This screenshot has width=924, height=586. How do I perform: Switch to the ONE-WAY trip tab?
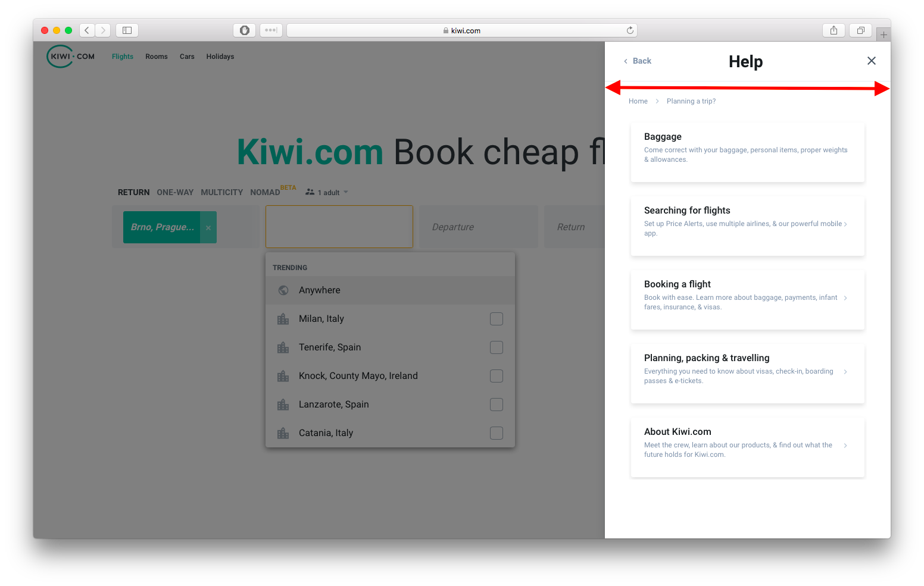(x=175, y=192)
